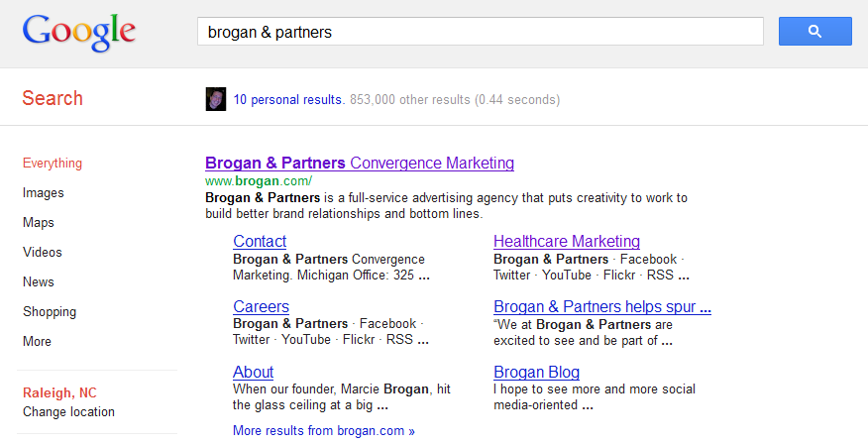Open the Healthcare Marketing sitelink

tap(567, 242)
